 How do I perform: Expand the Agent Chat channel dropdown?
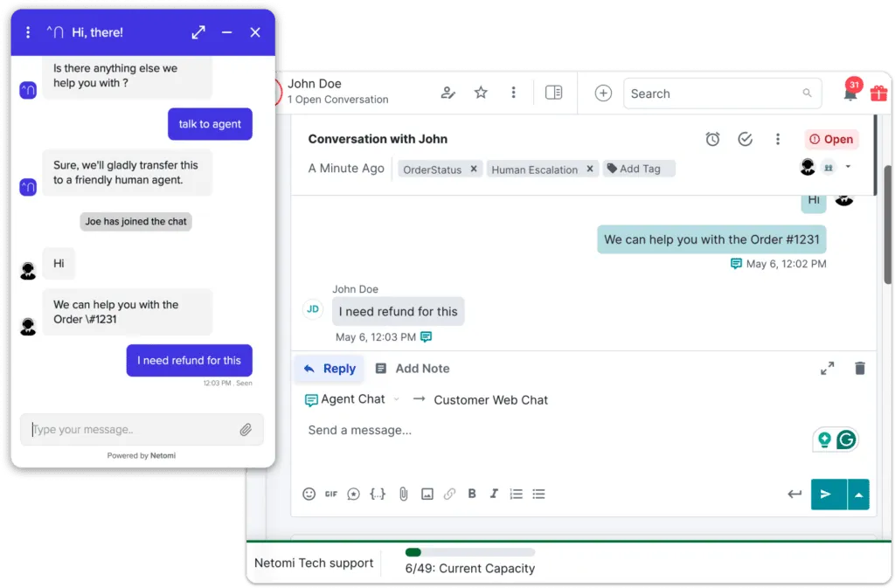point(396,399)
